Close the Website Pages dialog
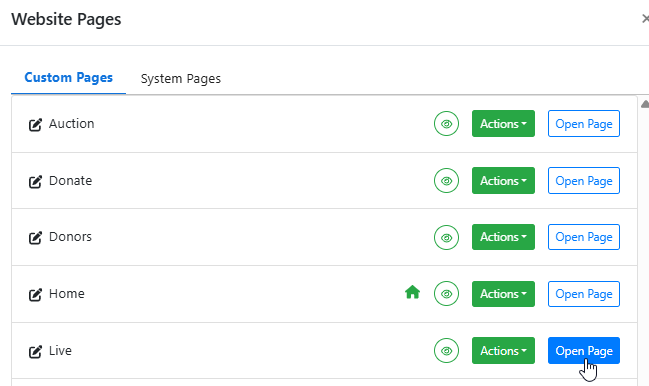649x386 pixels. coord(645,19)
